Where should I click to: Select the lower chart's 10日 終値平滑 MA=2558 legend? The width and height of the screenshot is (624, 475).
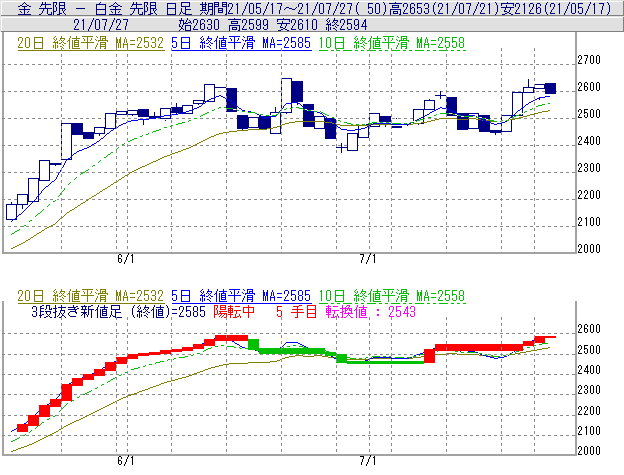pyautogui.click(x=392, y=296)
